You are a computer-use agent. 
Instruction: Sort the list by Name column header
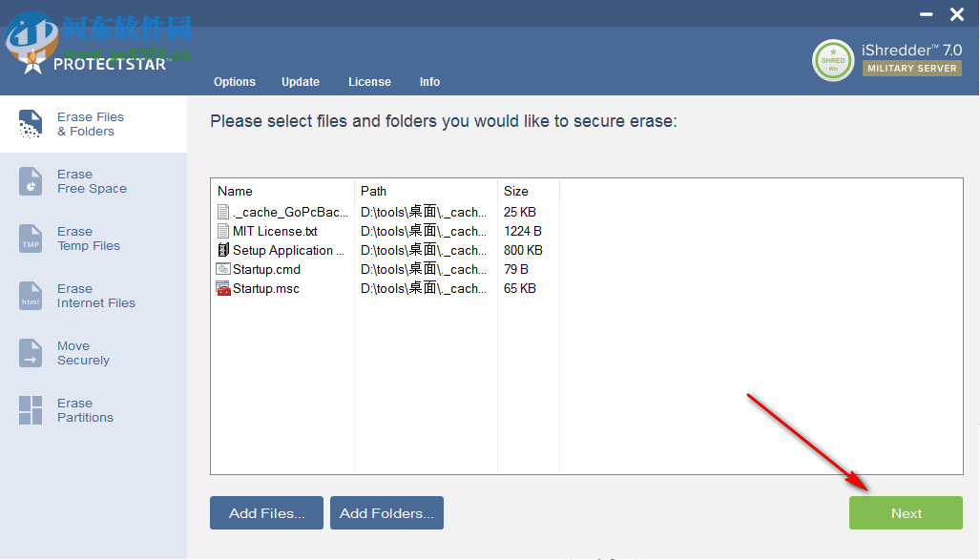click(236, 191)
